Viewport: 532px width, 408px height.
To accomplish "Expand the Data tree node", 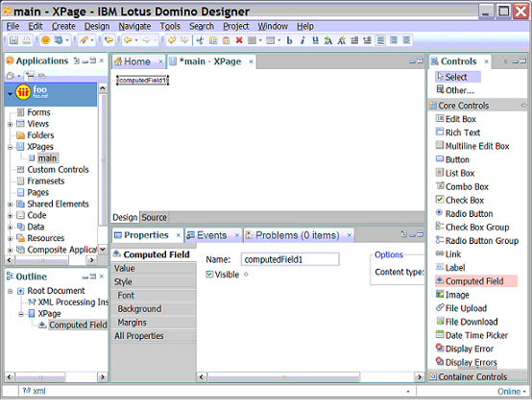I will (11, 227).
